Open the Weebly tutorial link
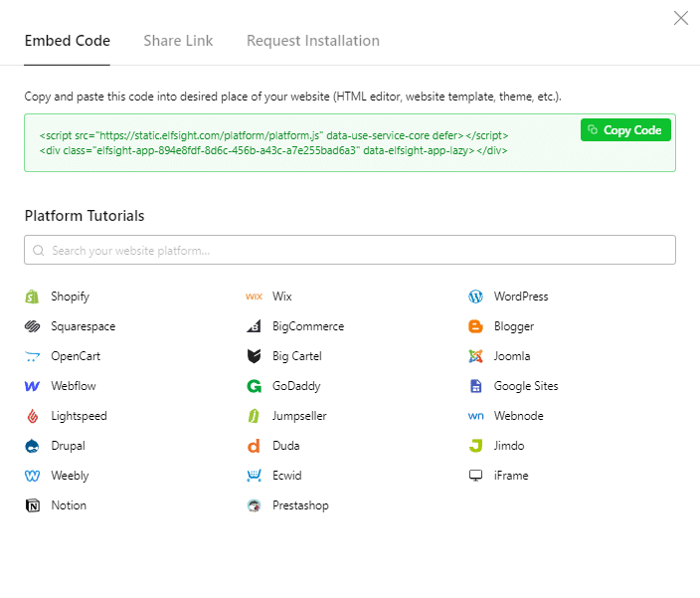700x598 pixels. tap(70, 476)
